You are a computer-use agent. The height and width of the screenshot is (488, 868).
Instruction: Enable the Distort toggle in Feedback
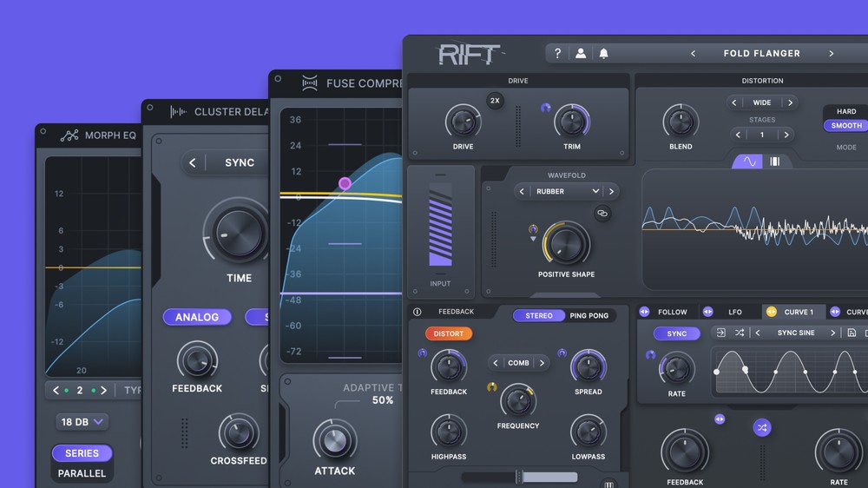[449, 333]
